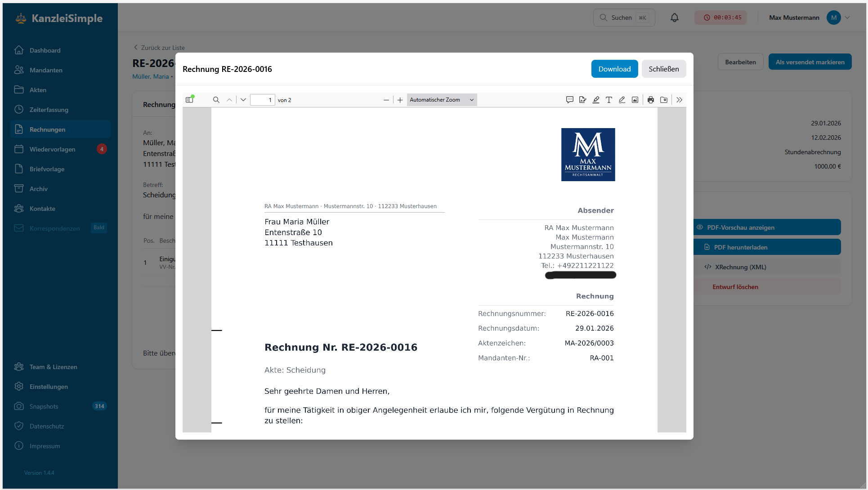Save the PDF using the download icon
The image size is (868, 490).
(664, 99)
